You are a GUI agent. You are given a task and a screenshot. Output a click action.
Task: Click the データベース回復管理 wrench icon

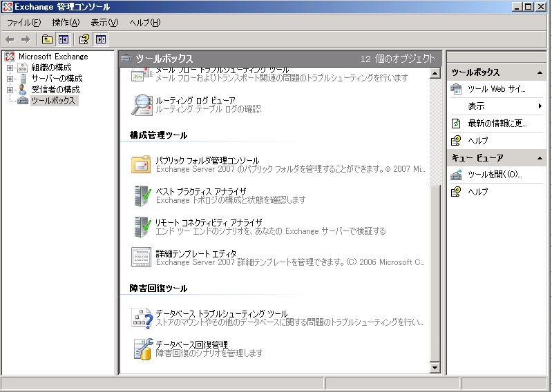143,349
